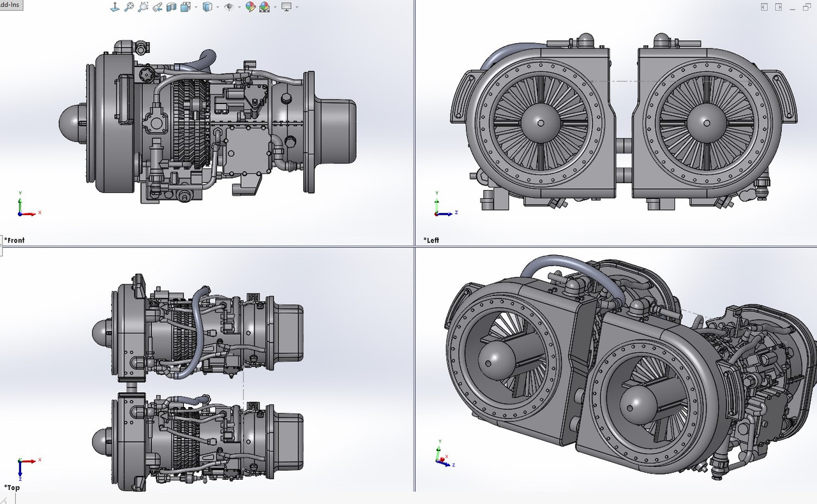This screenshot has height=504, width=817.
Task: Click the Hide/Show Items eye icon
Action: point(229,7)
